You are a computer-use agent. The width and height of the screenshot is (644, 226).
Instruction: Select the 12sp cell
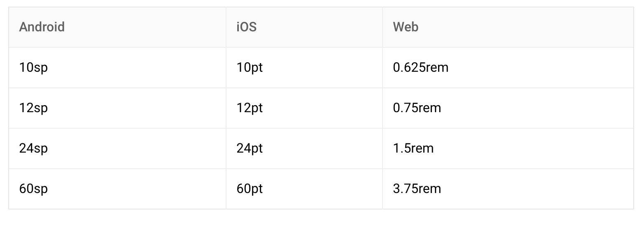117,108
